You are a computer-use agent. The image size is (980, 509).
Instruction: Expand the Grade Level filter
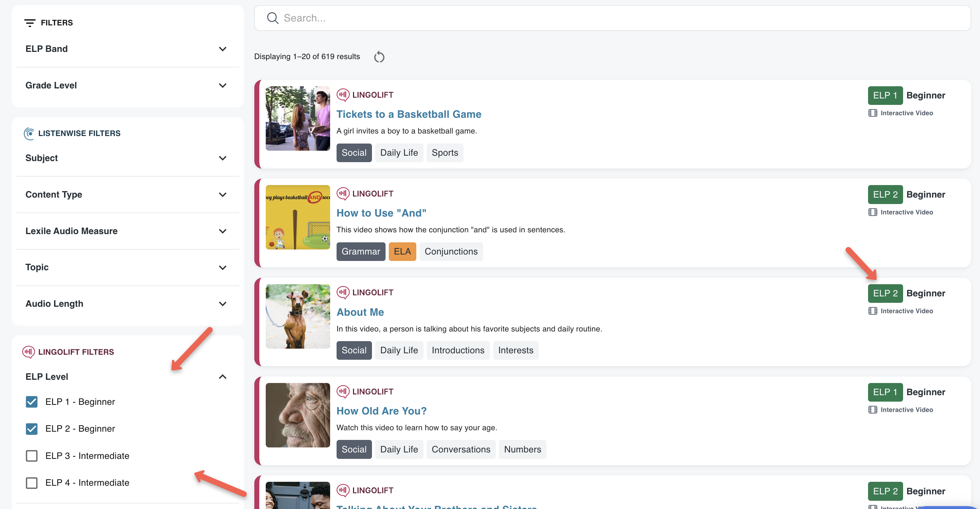pos(127,85)
